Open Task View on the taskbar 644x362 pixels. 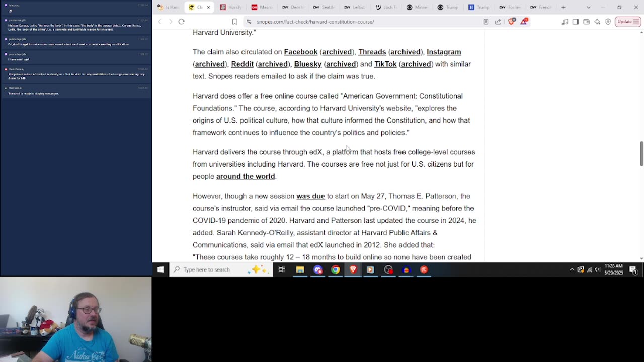coord(282,269)
